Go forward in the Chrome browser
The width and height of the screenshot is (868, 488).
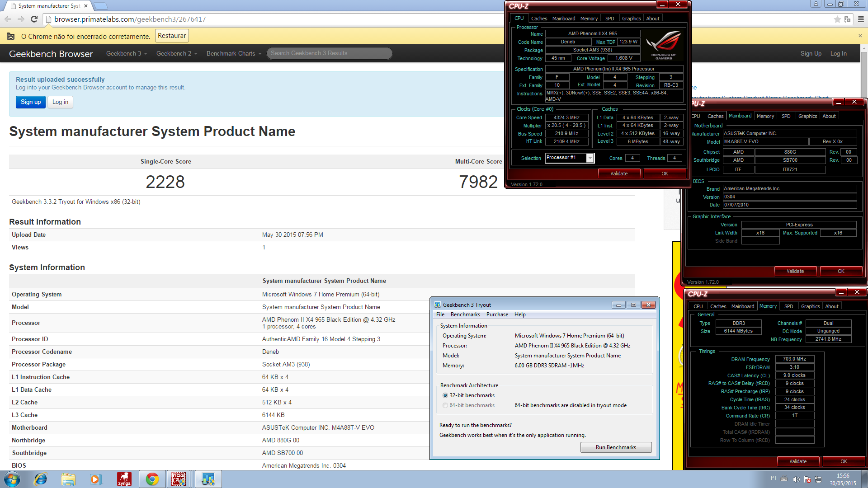pos(21,19)
